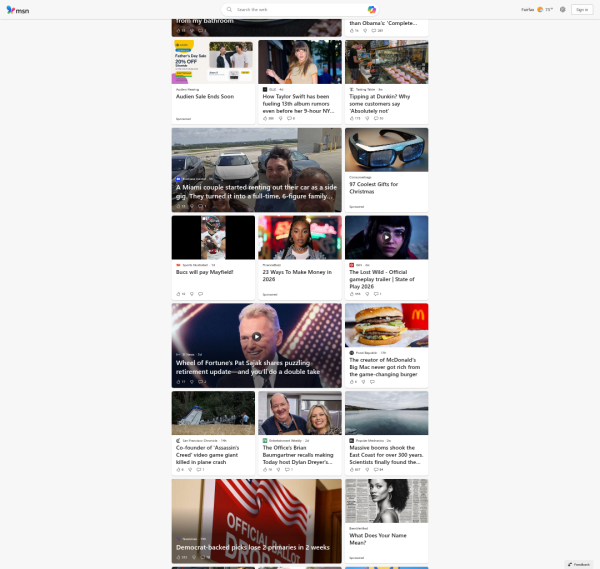This screenshot has height=569, width=600.
Task: Focus the Search the web field
Action: (x=300, y=10)
